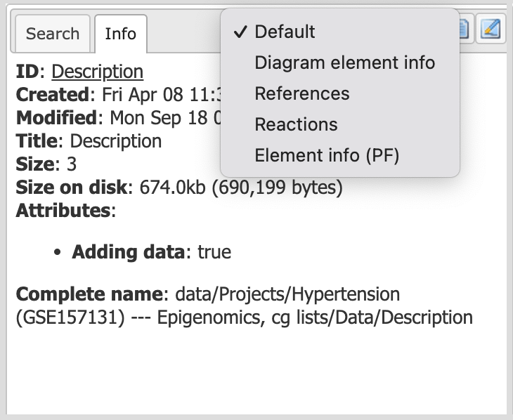Switch to the Search tab
This screenshot has height=420, width=513.
pos(53,34)
